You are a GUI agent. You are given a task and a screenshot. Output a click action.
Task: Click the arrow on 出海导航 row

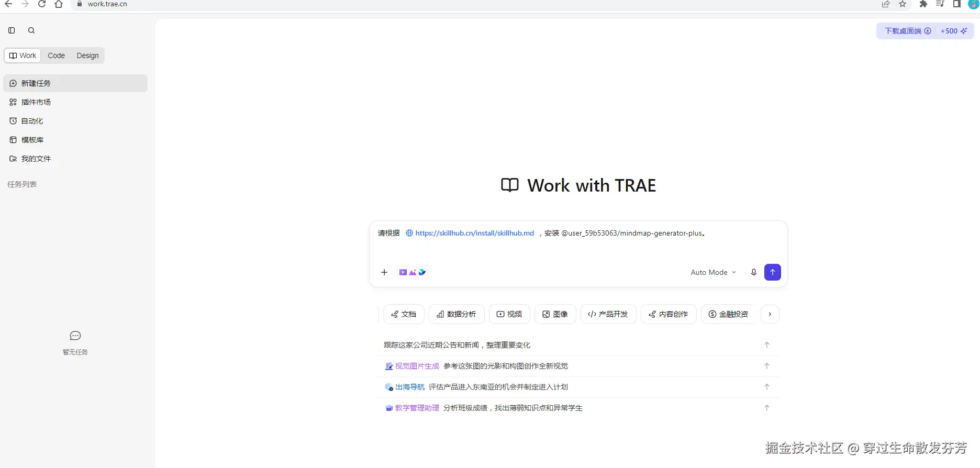tap(767, 387)
